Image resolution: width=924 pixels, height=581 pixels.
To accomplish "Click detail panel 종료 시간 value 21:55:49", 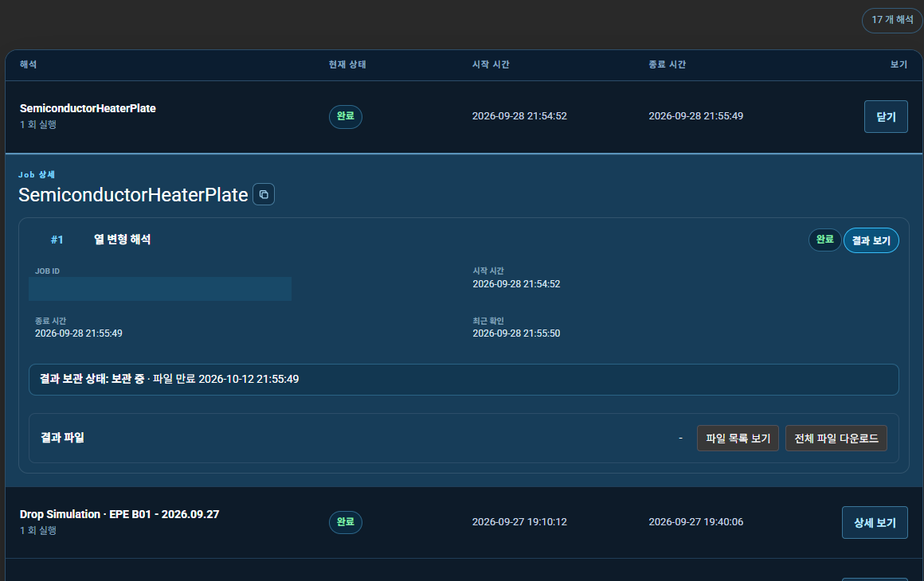I will 78,333.
